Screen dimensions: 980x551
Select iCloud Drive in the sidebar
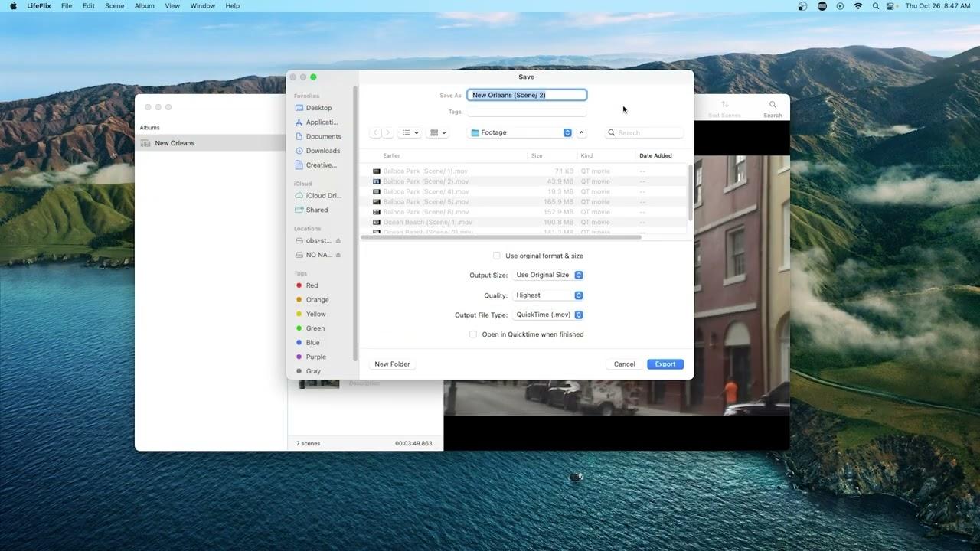click(x=323, y=196)
